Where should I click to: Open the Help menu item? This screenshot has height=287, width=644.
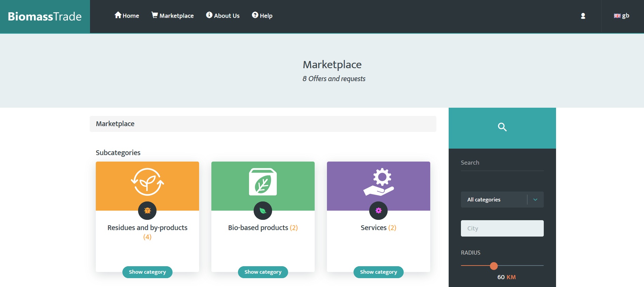262,16
